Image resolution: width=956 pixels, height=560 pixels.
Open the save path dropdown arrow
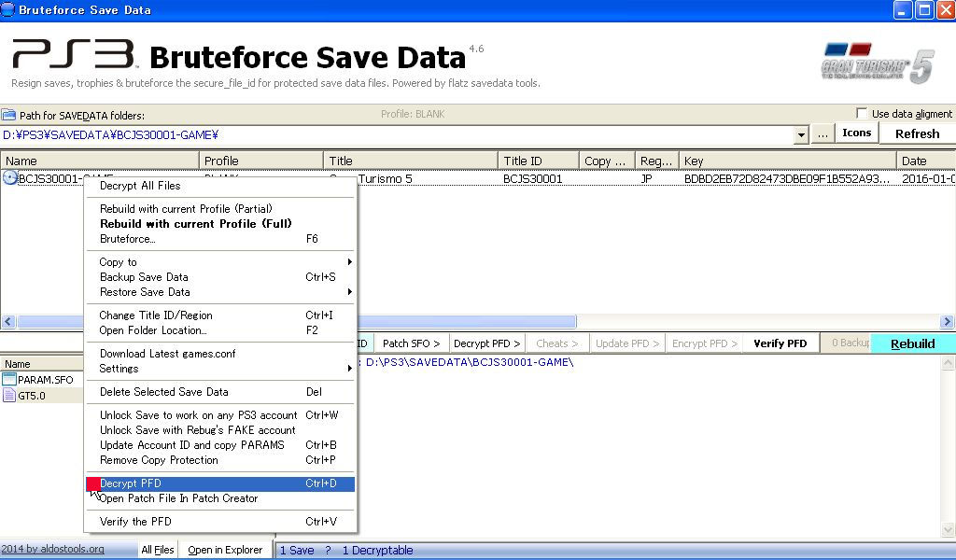coord(801,133)
